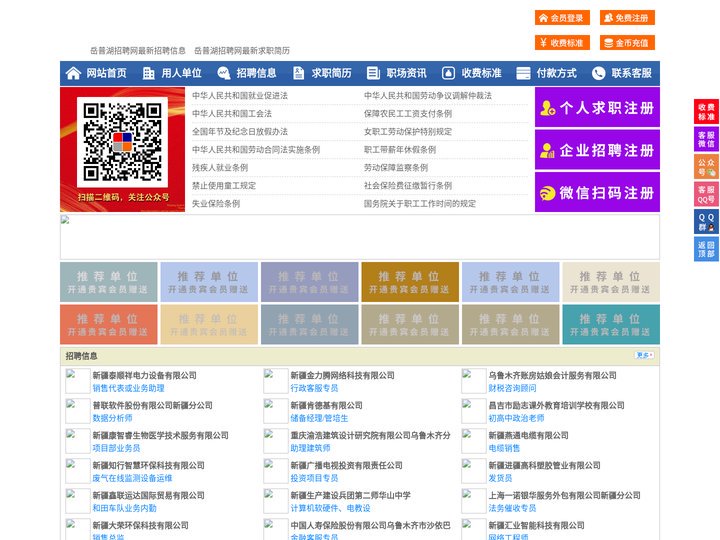Click the orange-red 推荐单位 tile

click(109, 324)
